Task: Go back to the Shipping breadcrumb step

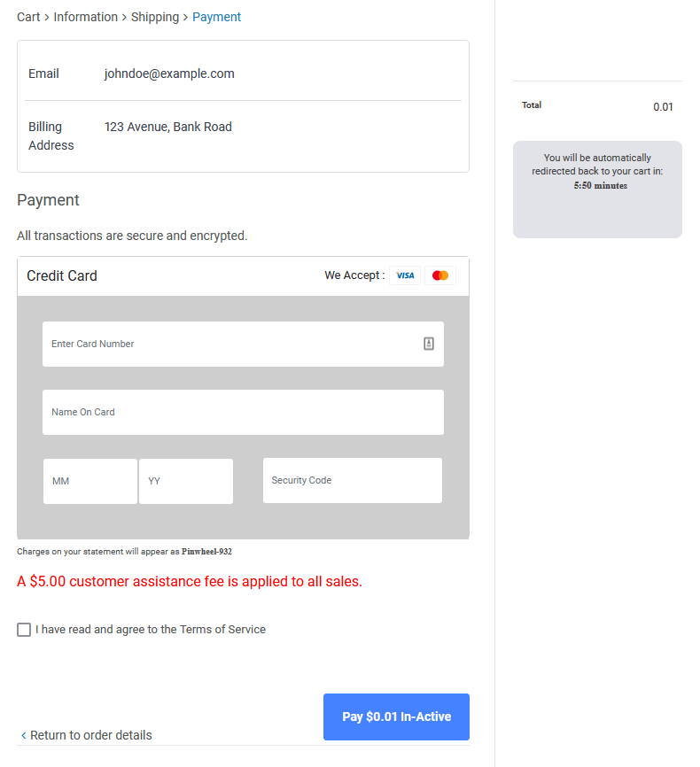Action: 155,17
